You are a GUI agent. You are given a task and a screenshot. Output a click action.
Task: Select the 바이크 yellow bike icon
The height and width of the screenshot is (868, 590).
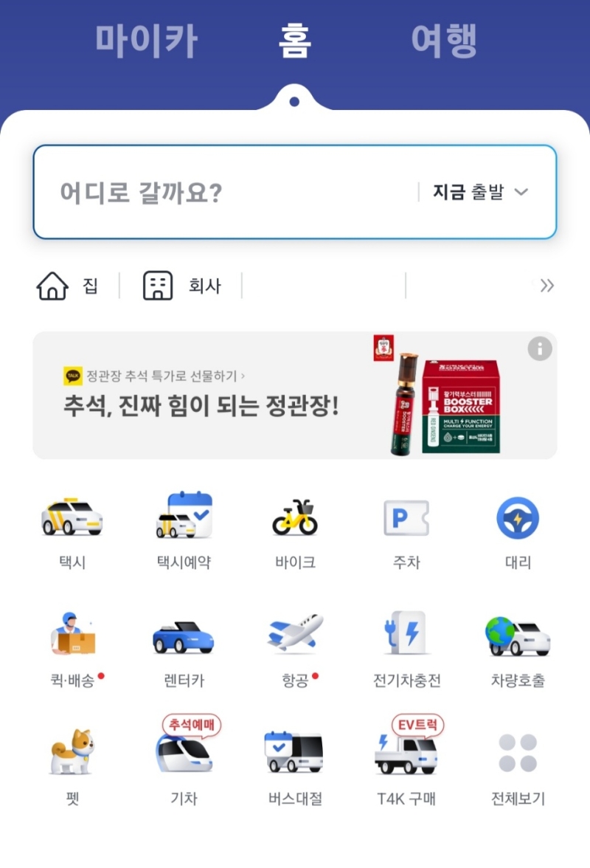click(295, 517)
